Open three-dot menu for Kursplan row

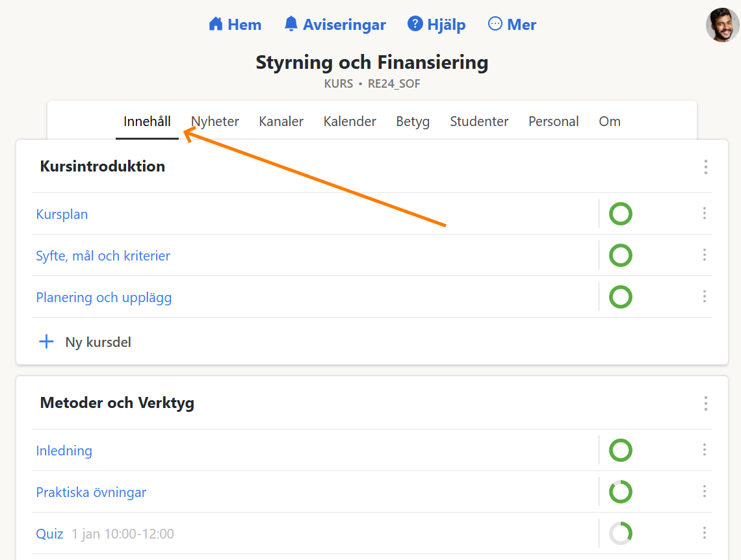[704, 214]
